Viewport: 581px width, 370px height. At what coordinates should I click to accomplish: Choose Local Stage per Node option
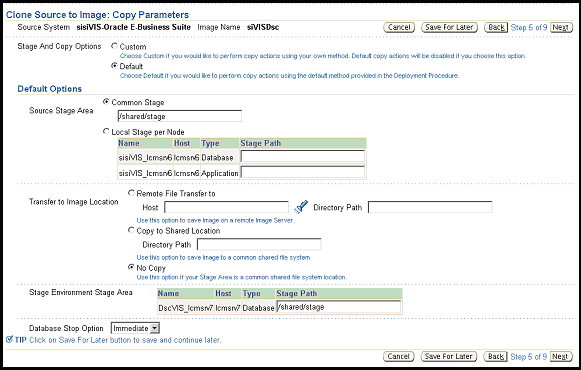pos(106,131)
